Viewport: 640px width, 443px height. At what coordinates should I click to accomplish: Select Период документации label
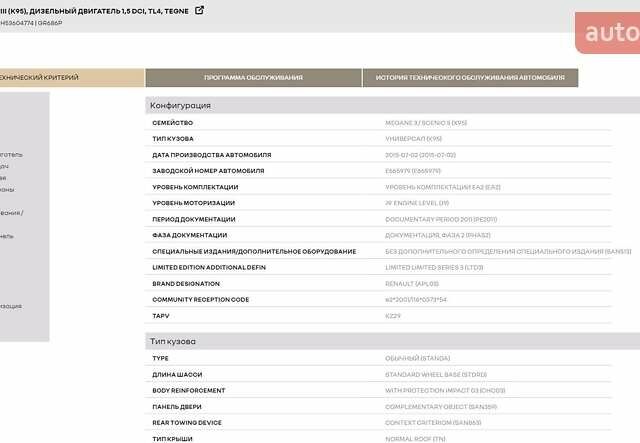click(x=194, y=219)
